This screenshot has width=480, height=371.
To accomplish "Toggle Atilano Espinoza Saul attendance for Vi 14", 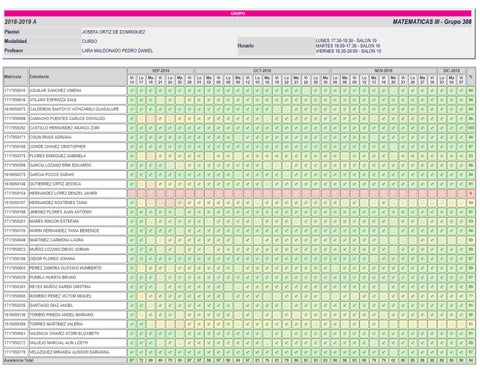I will pos(132,100).
